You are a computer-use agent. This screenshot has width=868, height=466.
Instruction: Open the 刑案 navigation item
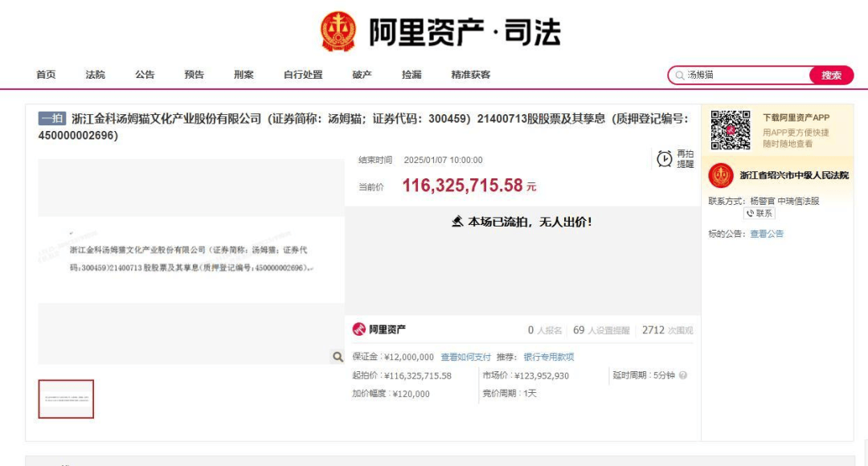244,75
